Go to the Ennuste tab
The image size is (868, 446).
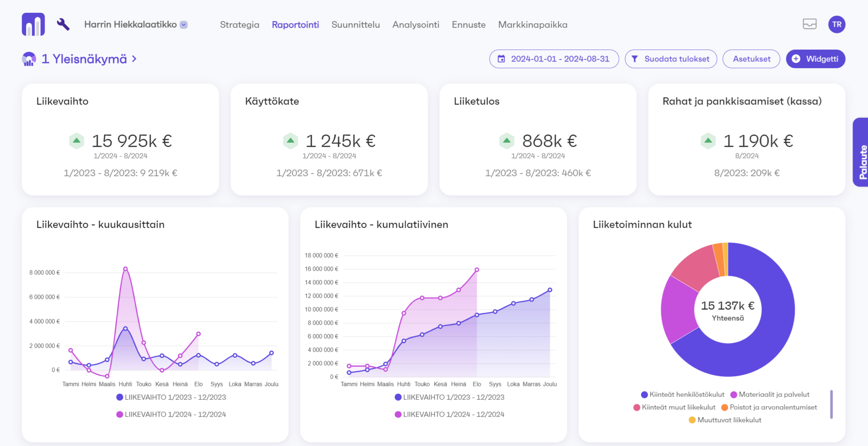(468, 25)
